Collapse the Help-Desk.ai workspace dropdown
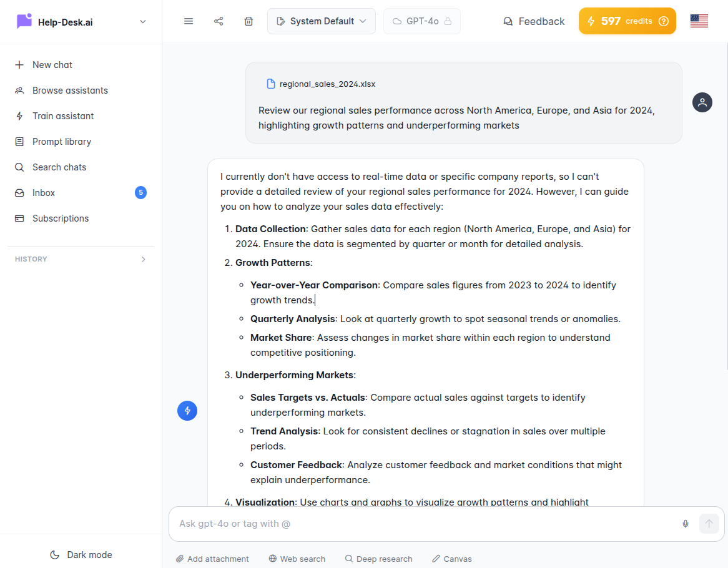 [x=143, y=21]
